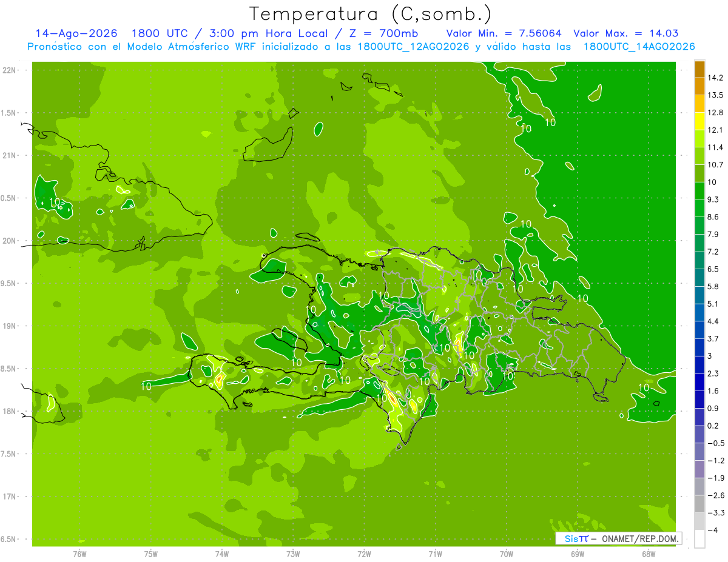This screenshot has width=728, height=562.
Task: Click the '69W' longitude axis label
Action: 577,554
